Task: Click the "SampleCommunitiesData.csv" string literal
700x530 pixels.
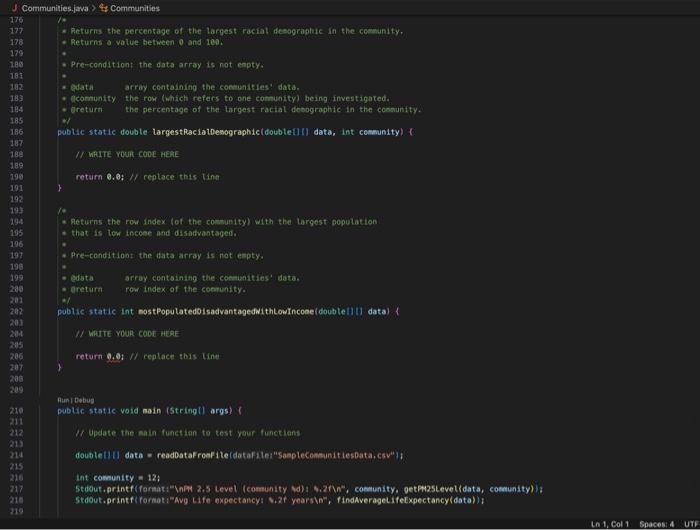Action: 335,455
